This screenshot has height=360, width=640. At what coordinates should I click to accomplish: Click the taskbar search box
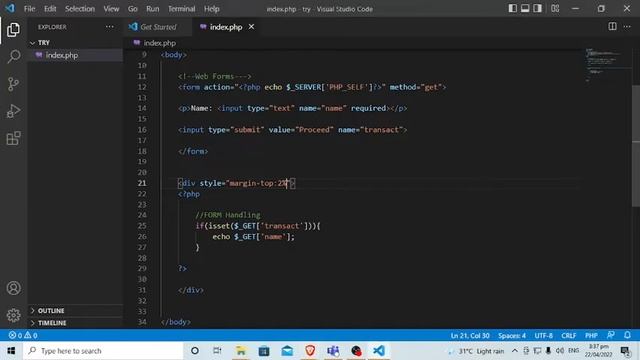[103, 351]
